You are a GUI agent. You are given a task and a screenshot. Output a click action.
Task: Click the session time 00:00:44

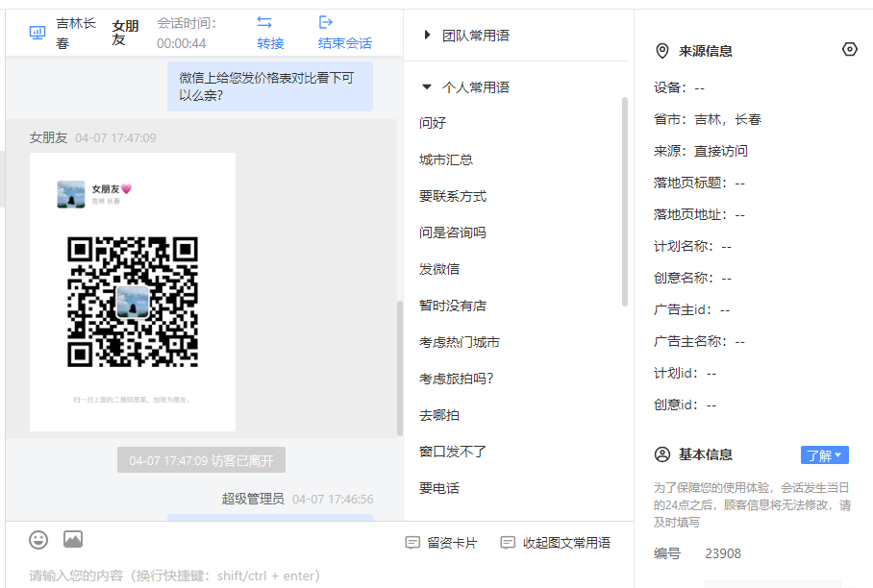[x=182, y=43]
